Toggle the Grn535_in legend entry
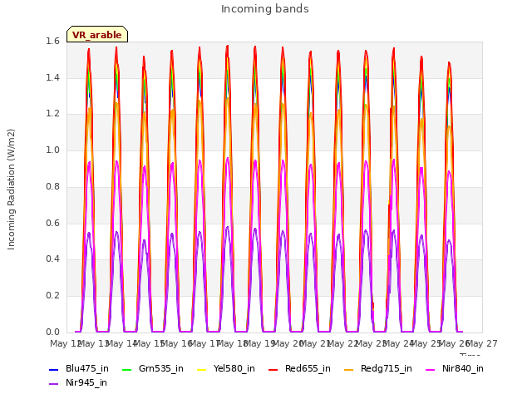The width and height of the screenshot is (532, 399). 153,369
